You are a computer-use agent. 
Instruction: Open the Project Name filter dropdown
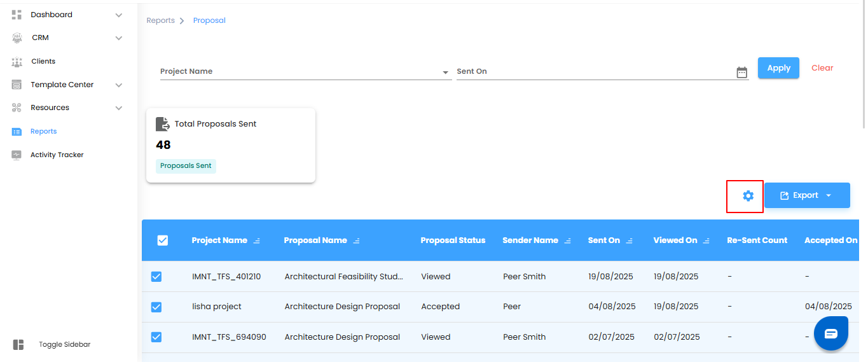pos(446,73)
